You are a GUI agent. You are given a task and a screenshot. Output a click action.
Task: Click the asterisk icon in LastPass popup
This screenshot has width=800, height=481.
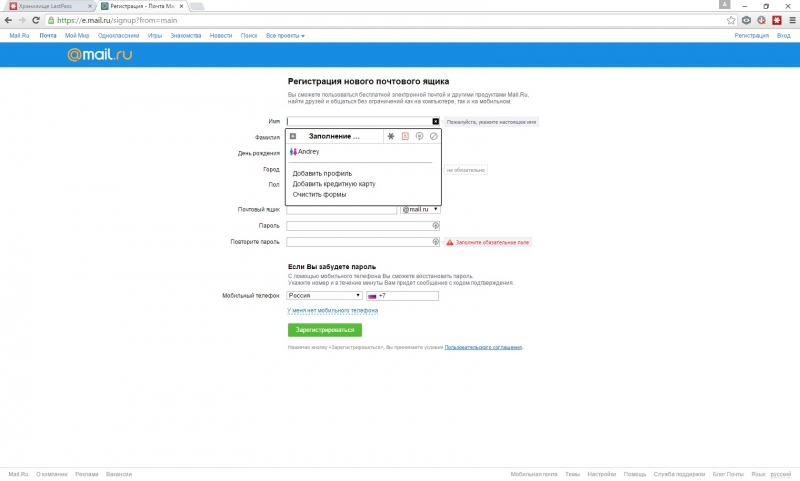click(x=391, y=136)
